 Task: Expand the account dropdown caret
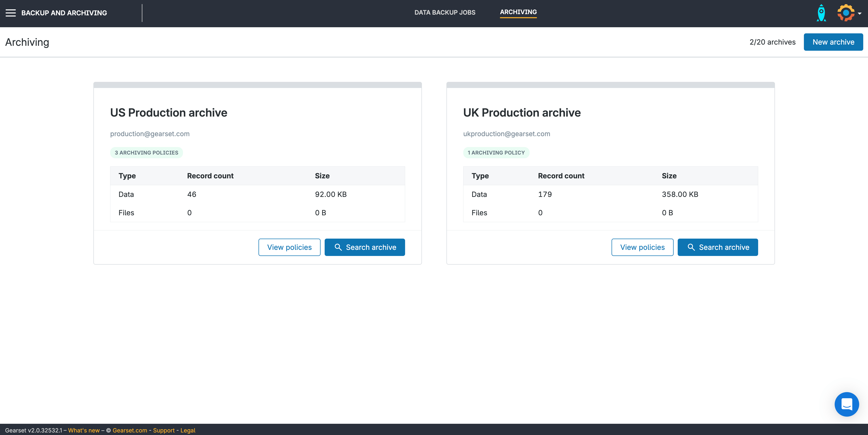[x=859, y=13]
